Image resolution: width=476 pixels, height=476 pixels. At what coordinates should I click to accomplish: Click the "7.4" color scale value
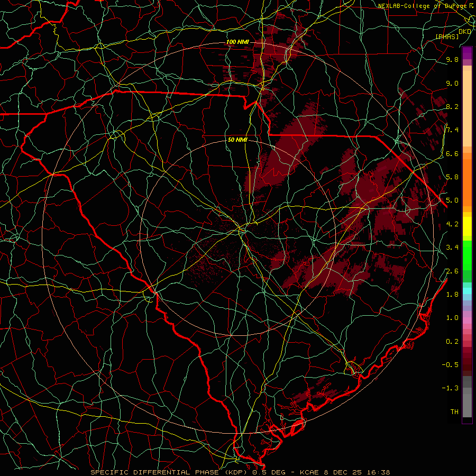(452, 130)
